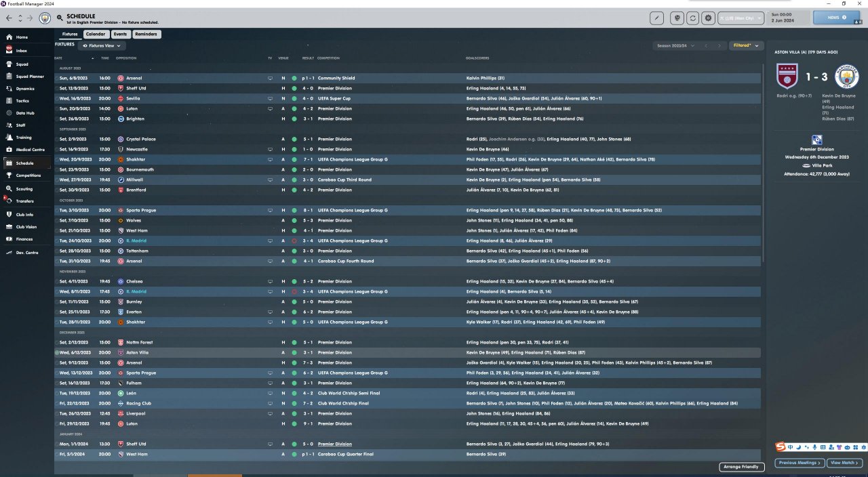Click the microphone icon in the input method bar

pos(814,447)
